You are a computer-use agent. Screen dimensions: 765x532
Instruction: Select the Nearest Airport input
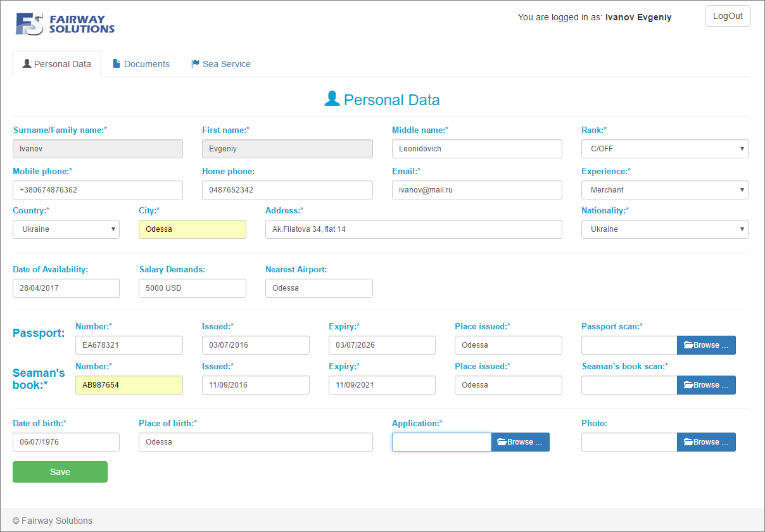319,288
